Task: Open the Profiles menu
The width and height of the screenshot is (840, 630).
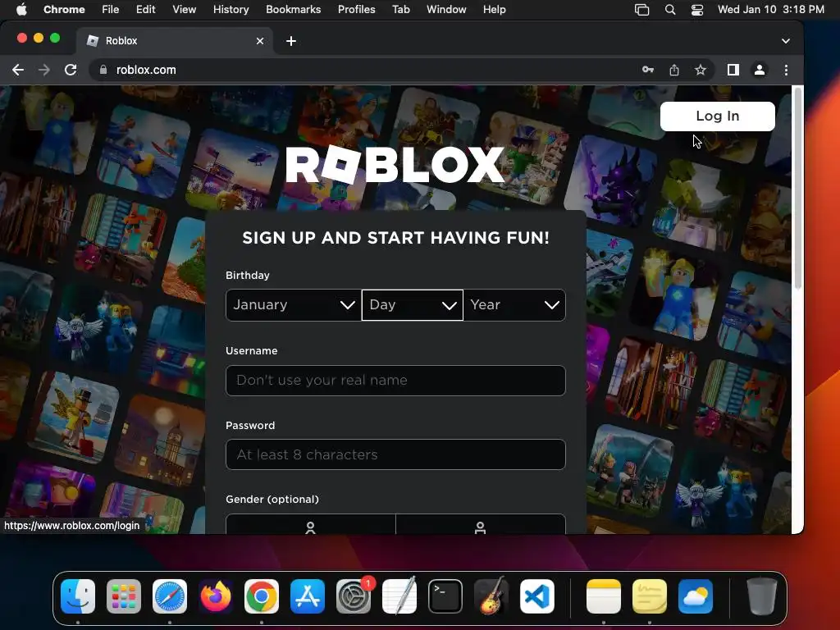Action: pyautogui.click(x=356, y=9)
